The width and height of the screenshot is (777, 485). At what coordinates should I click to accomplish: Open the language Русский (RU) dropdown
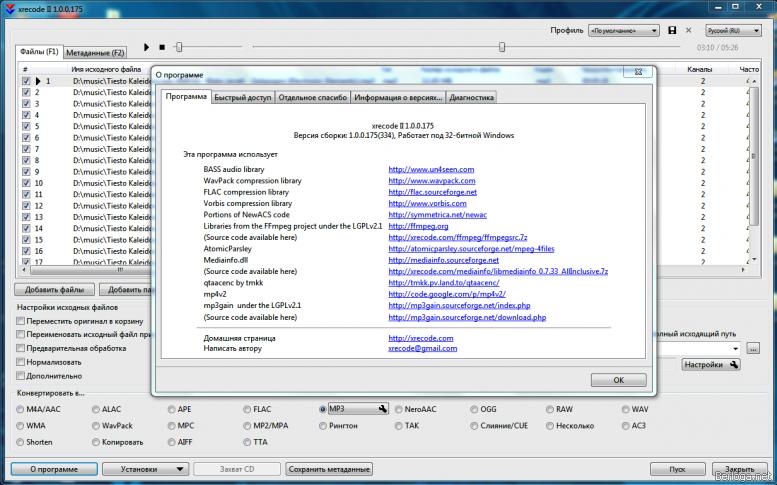(733, 31)
